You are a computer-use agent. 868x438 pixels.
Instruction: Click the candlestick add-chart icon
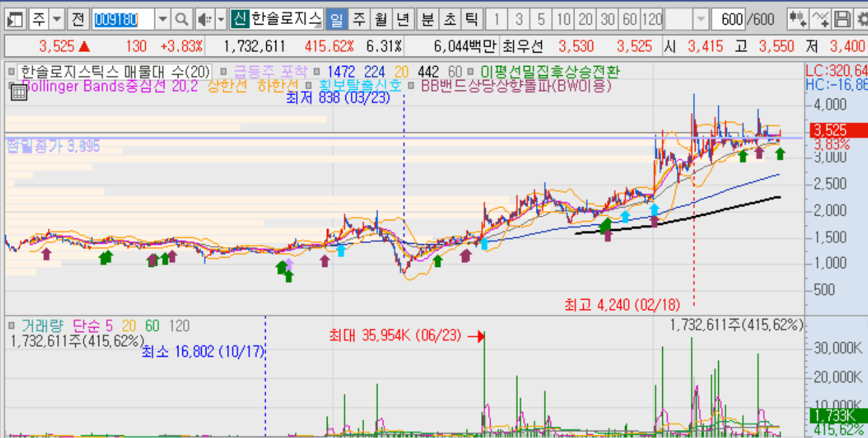[797, 20]
